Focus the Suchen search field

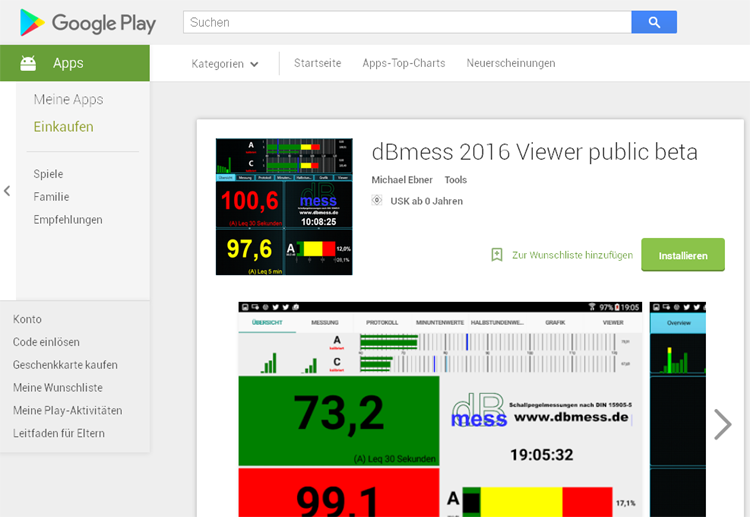407,22
